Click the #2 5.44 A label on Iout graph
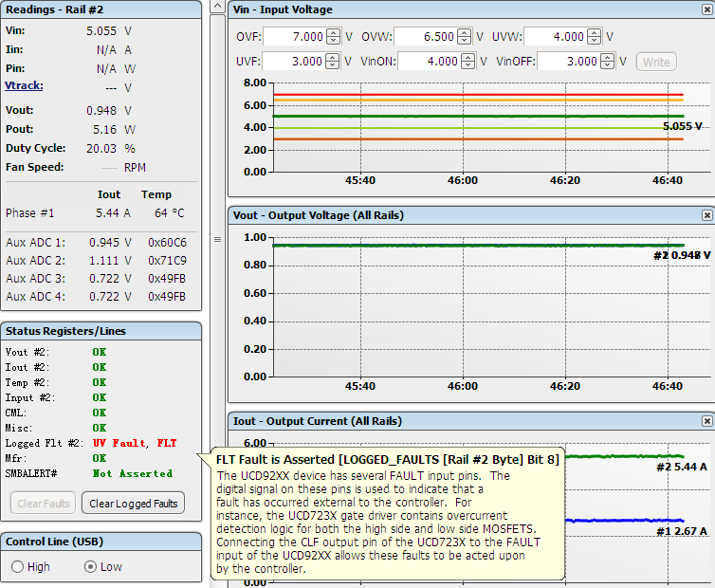This screenshot has height=588, width=715. click(682, 467)
